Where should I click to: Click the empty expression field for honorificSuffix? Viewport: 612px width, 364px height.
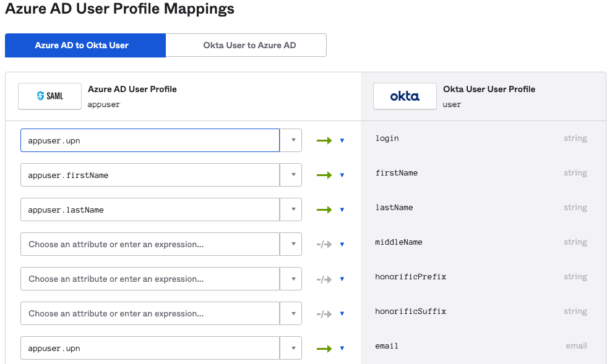(x=150, y=314)
